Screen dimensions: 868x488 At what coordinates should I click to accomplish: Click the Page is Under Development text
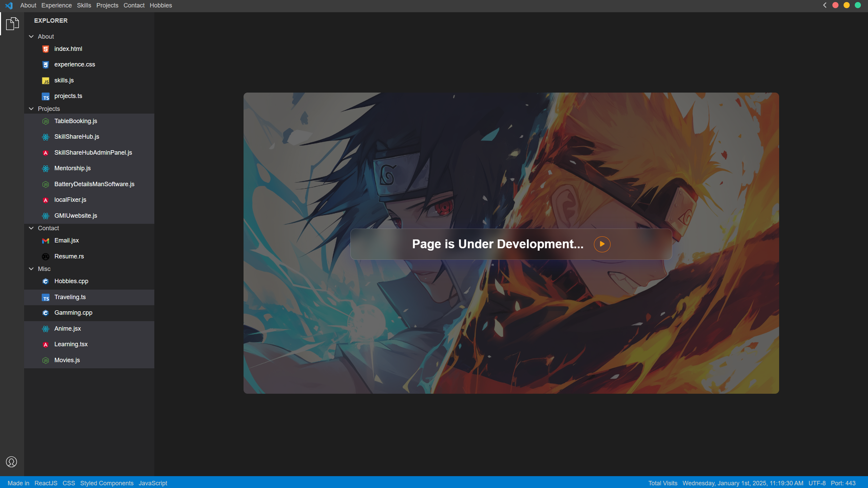coord(498,244)
